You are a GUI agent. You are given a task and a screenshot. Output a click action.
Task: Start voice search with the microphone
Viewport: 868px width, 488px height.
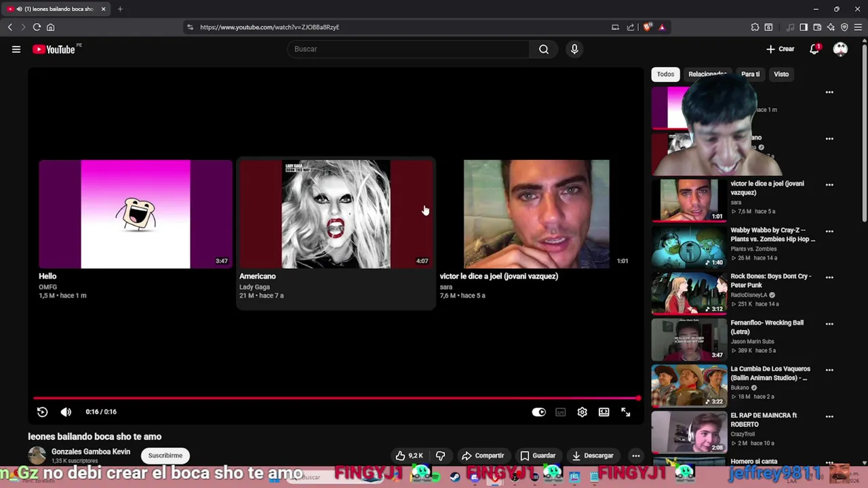(x=574, y=49)
